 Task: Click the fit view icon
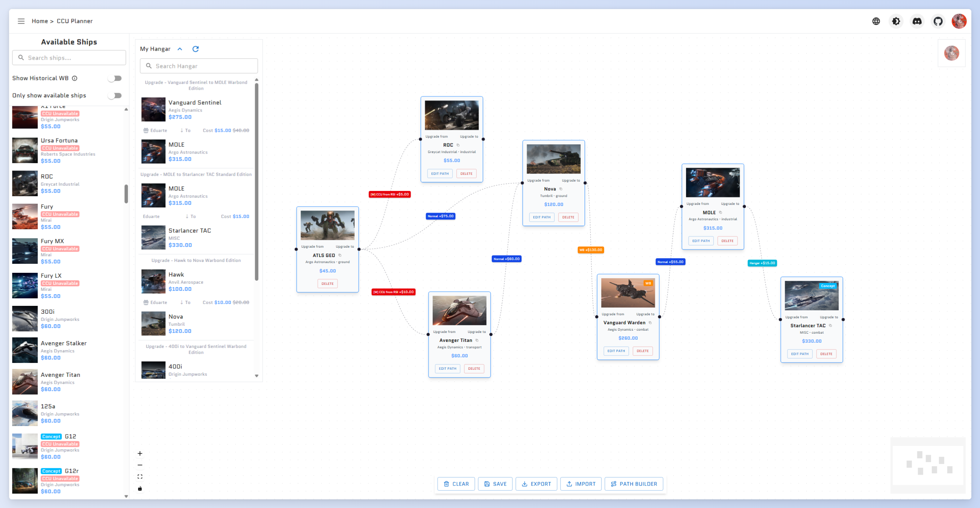coord(140,476)
